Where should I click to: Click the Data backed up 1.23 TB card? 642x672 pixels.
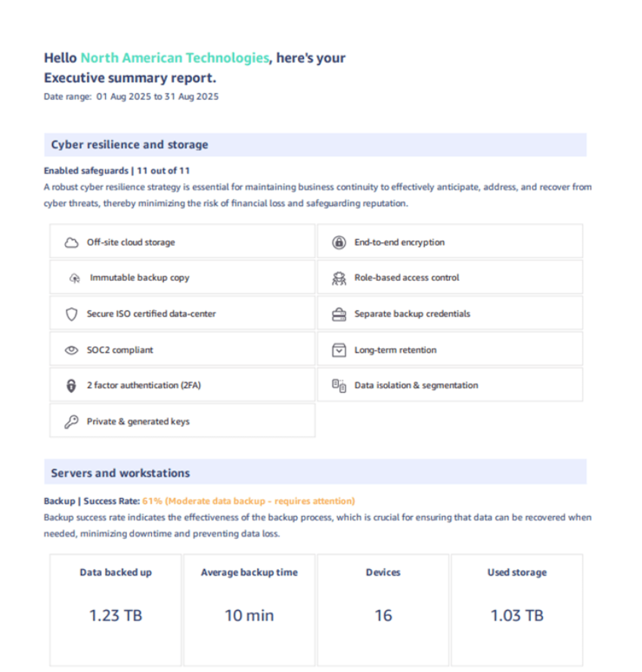(116, 609)
